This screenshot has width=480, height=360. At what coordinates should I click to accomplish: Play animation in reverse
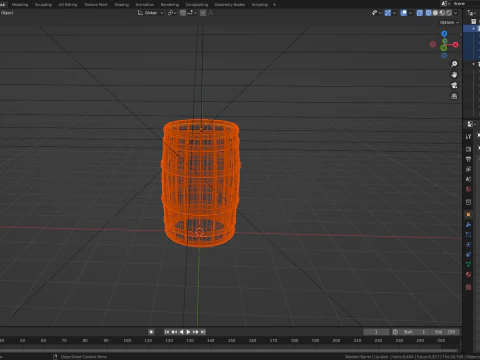tap(181, 332)
